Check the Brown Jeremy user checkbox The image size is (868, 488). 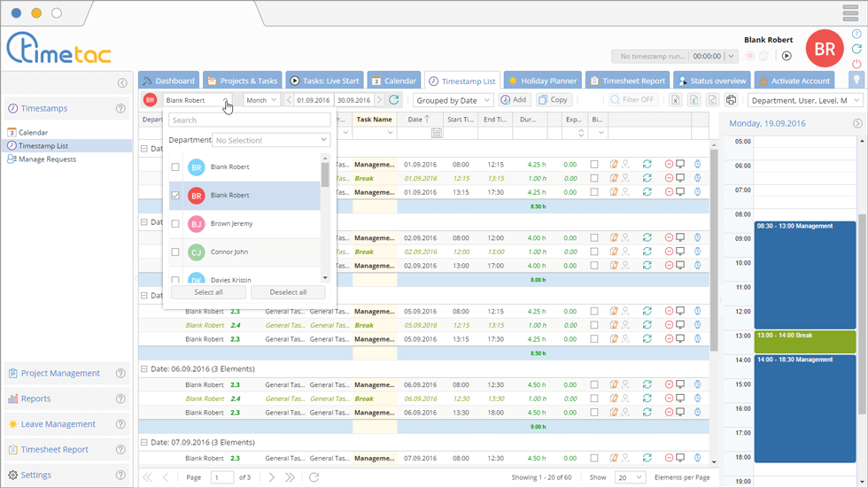click(175, 224)
